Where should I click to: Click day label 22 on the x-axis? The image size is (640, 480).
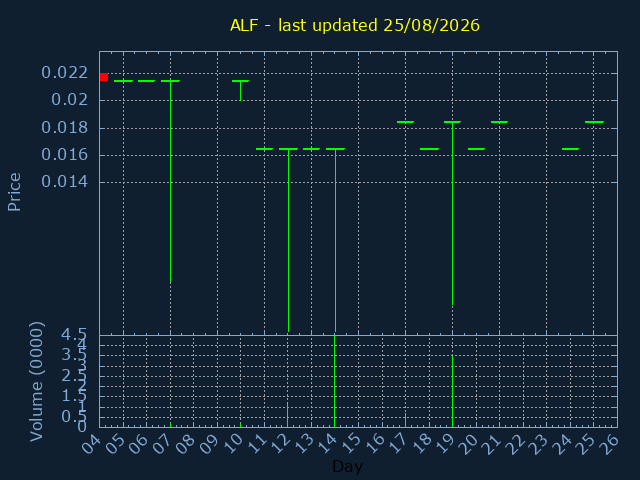click(x=515, y=444)
